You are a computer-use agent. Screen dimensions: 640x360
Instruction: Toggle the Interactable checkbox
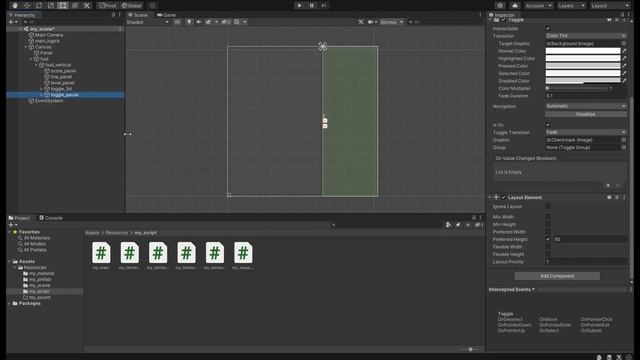tap(548, 29)
